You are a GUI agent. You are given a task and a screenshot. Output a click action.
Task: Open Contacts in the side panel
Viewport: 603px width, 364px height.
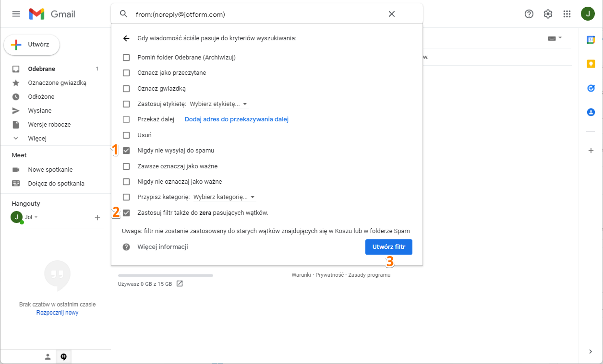point(591,112)
